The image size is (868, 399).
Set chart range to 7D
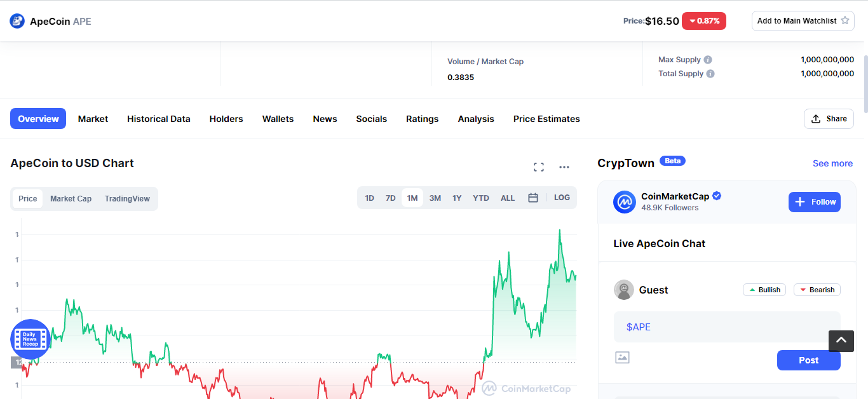391,198
